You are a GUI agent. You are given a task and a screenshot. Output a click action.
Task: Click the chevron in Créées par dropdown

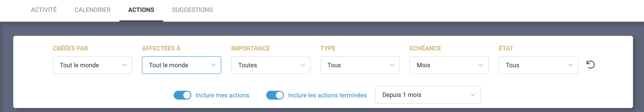pos(124,65)
